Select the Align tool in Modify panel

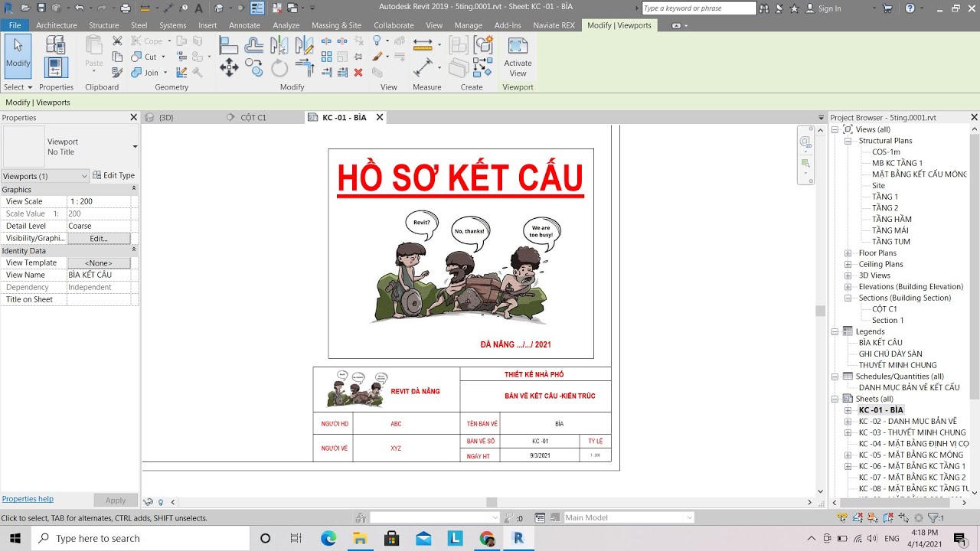(229, 45)
